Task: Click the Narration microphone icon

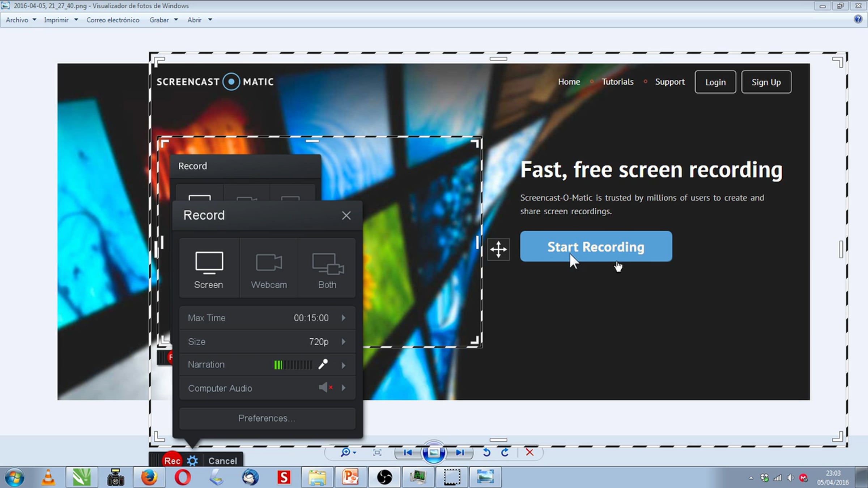Action: 323,364
